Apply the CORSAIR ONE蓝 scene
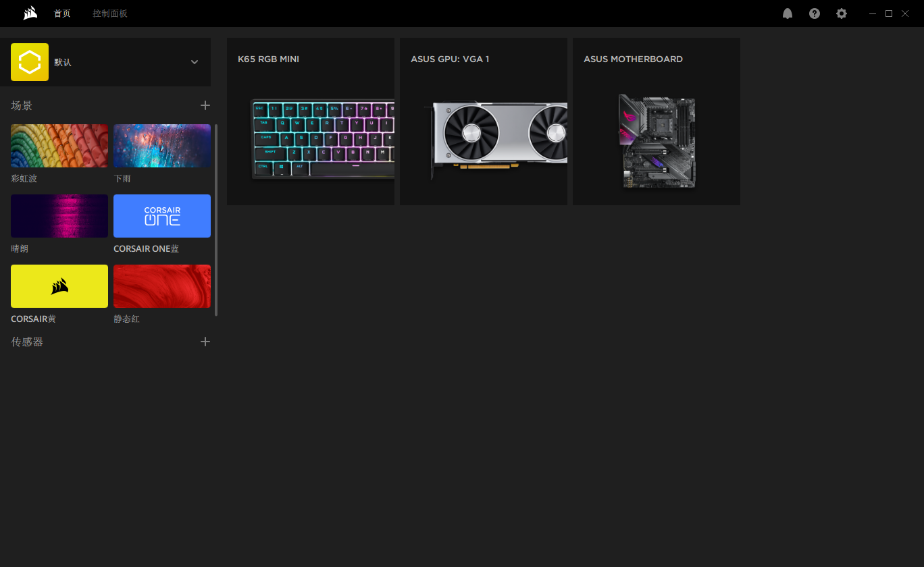The height and width of the screenshot is (567, 924). coord(162,216)
